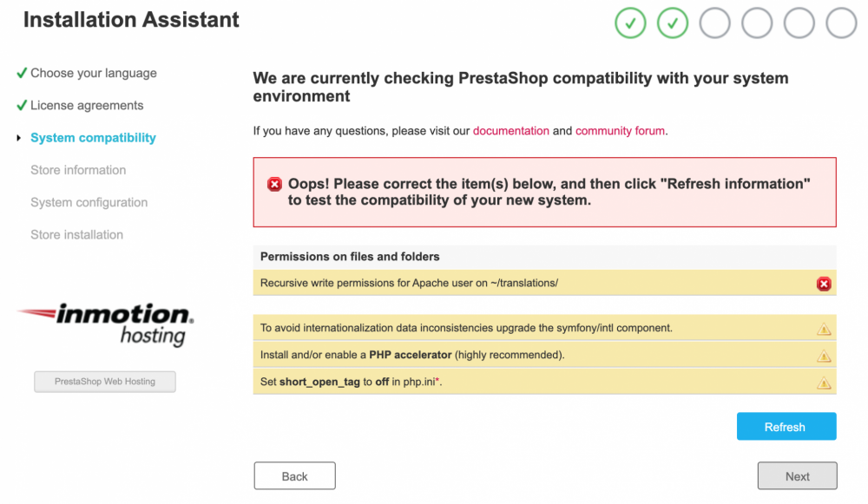Click the PrestaShop Web Hosting button

[x=105, y=382]
